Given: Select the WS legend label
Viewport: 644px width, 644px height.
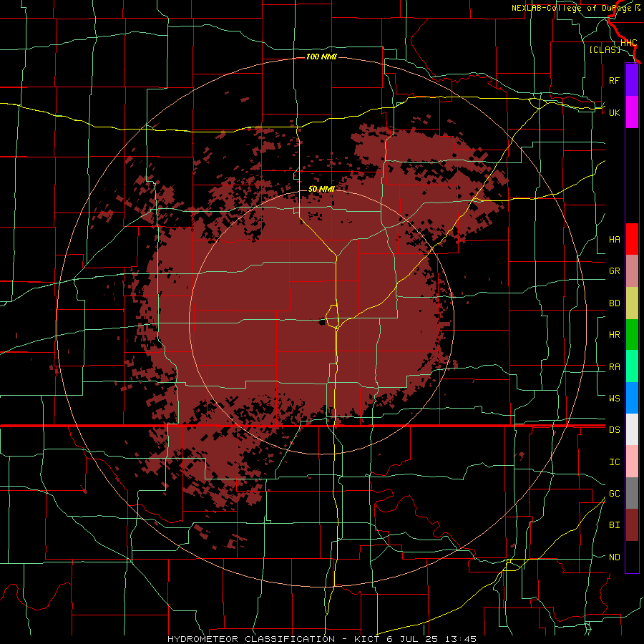Looking at the screenshot, I should 614,398.
